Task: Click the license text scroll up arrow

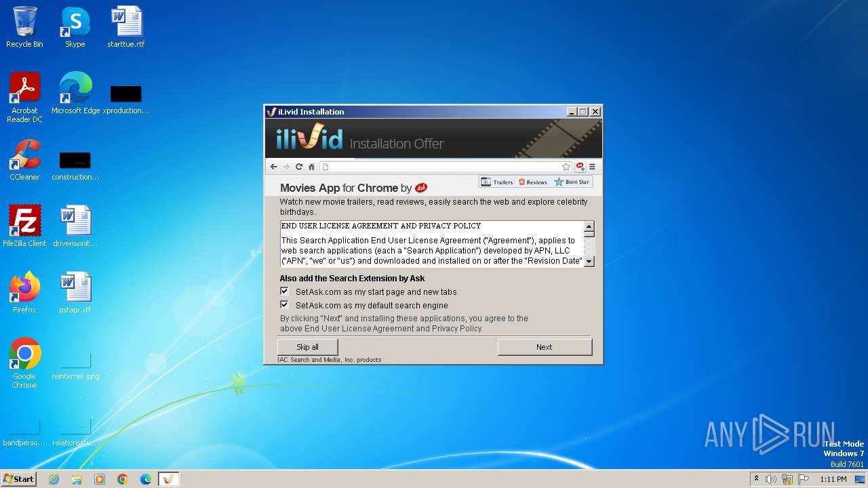Action: 589,226
